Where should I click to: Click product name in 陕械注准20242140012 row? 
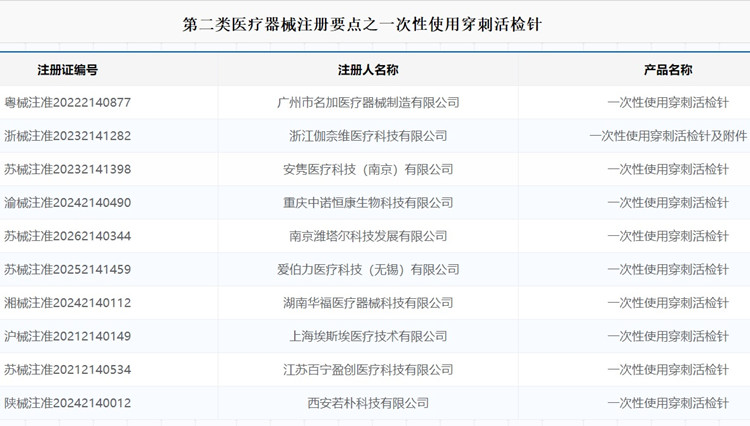[x=668, y=404]
